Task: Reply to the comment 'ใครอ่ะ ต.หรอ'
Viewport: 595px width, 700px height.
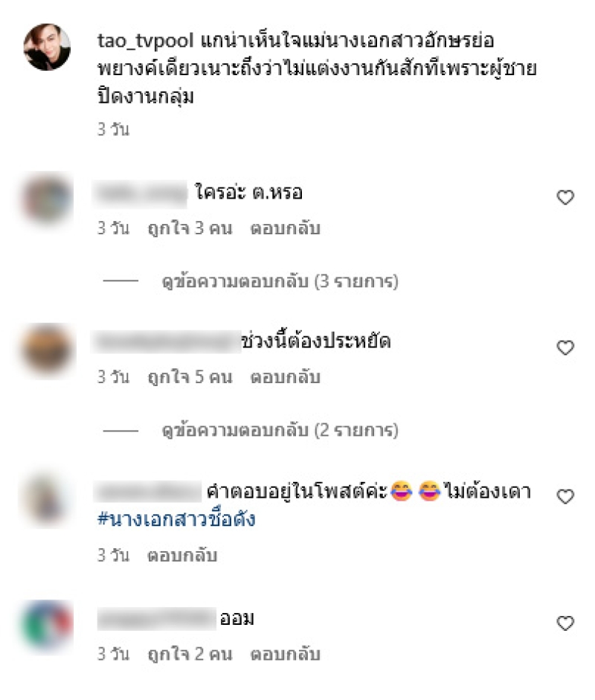Action: click(285, 228)
